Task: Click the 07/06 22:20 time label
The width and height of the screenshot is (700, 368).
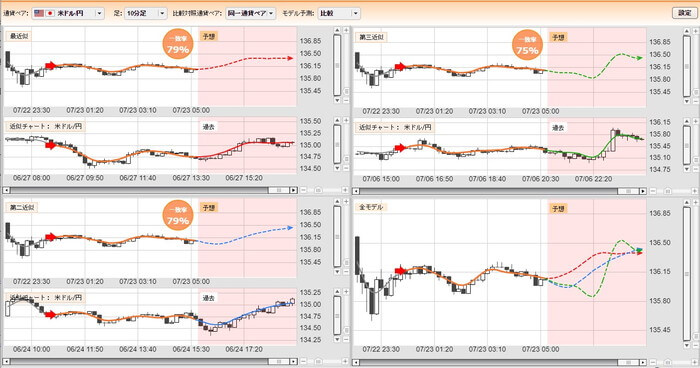Action: (x=593, y=179)
